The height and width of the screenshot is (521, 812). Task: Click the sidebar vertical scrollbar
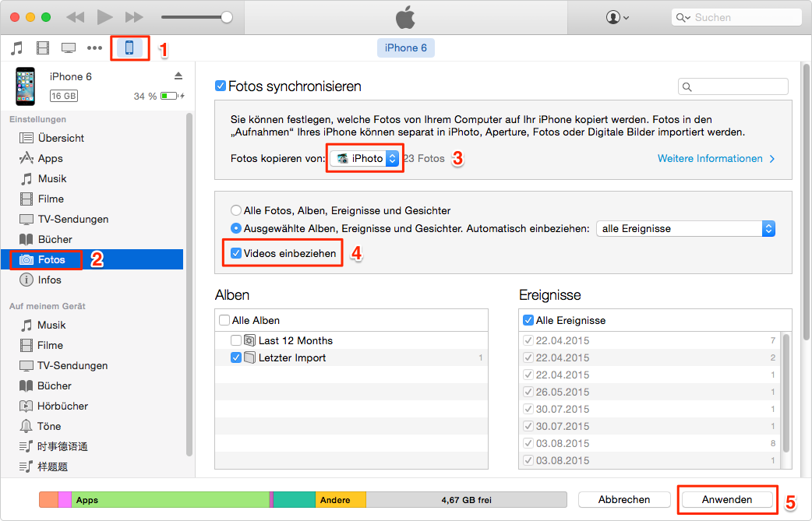point(189,284)
